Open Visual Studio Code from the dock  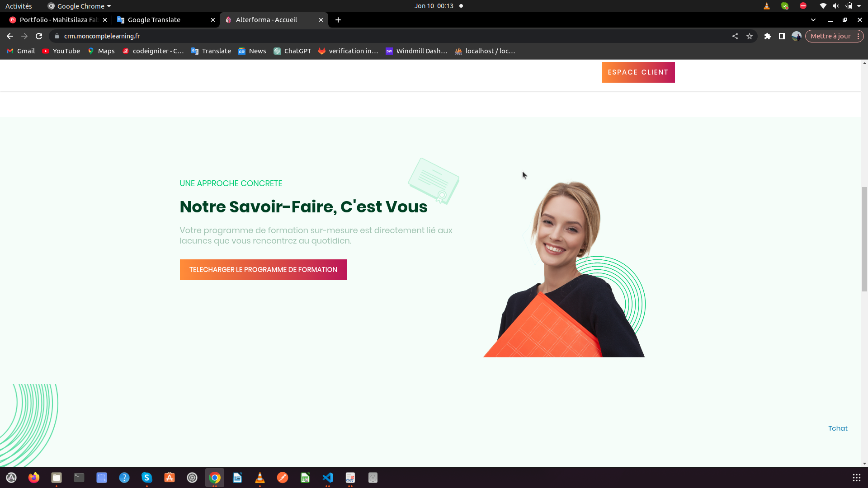(328, 478)
